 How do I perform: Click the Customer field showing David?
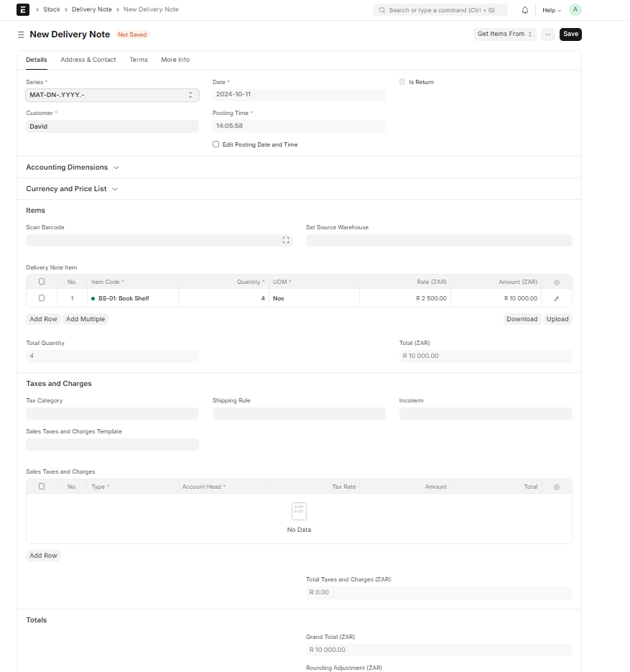[112, 126]
